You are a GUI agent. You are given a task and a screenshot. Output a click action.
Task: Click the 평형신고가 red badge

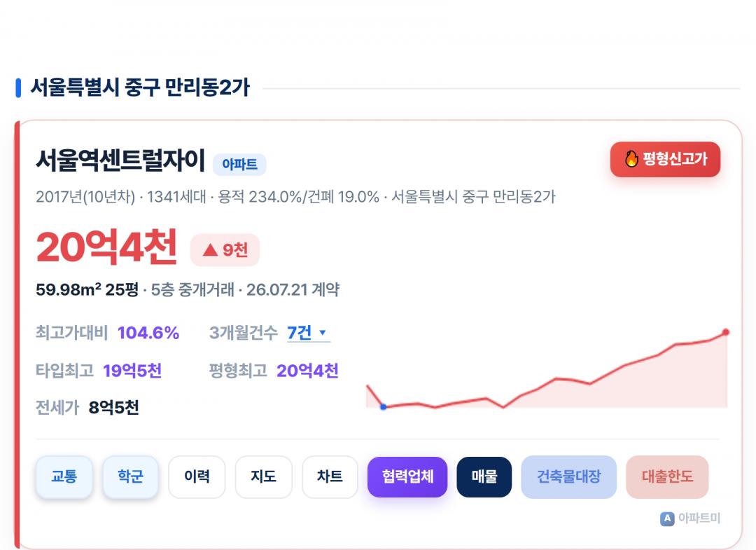point(666,159)
